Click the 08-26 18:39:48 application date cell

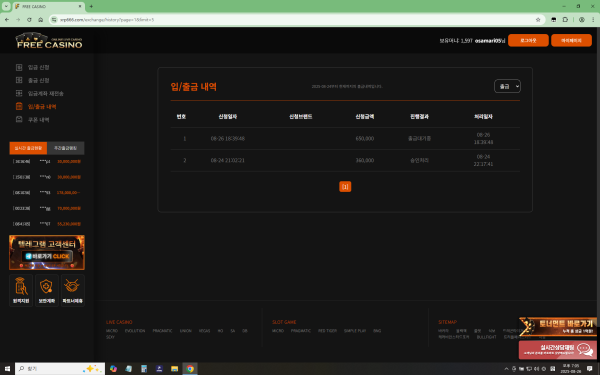[x=228, y=139]
